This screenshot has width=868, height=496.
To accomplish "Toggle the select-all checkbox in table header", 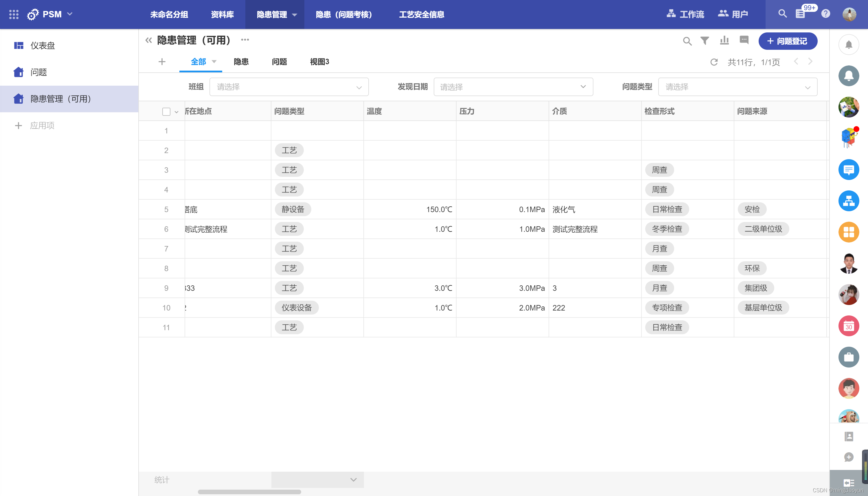I will coord(166,112).
